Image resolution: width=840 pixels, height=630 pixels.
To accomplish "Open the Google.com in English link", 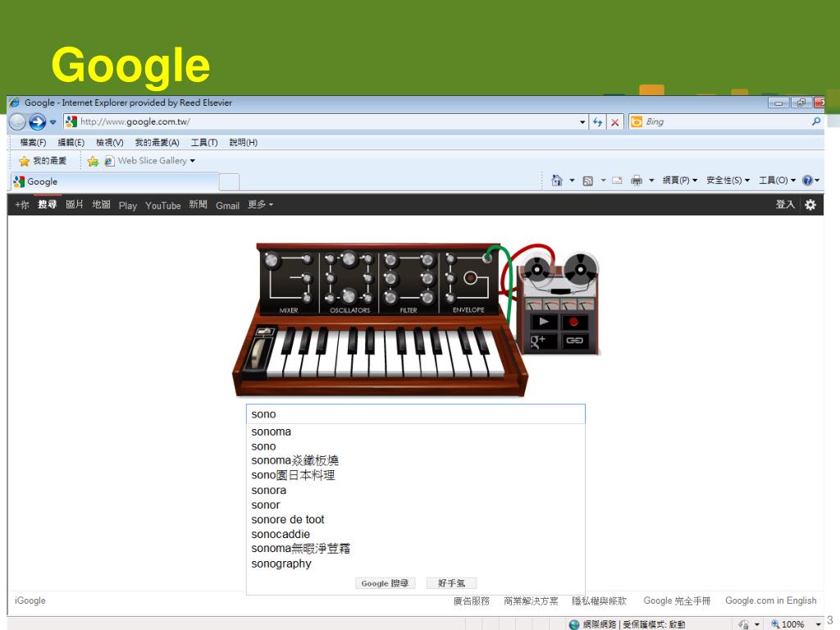I will click(x=770, y=600).
